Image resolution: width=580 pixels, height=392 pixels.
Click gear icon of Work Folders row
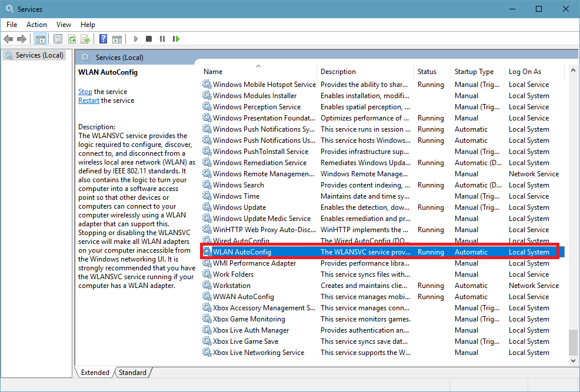coord(207,274)
